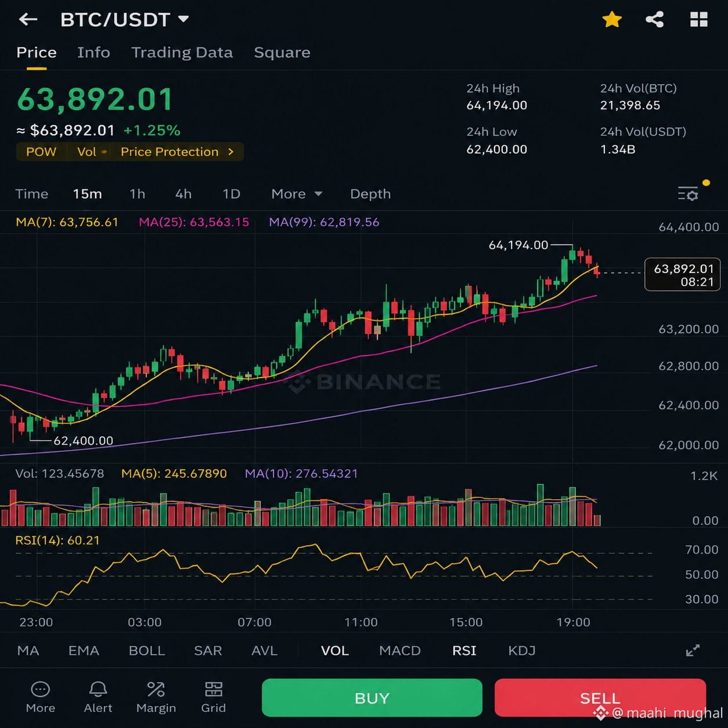Open Margin trading icon
The width and height of the screenshot is (728, 728).
coord(156,697)
